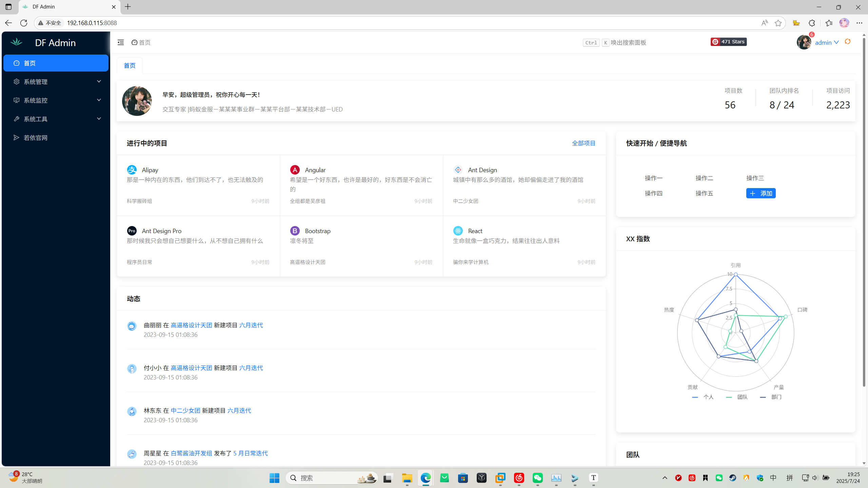This screenshot has width=868, height=488.
Task: Open 若依官网 in the sidebar
Action: (x=56, y=138)
